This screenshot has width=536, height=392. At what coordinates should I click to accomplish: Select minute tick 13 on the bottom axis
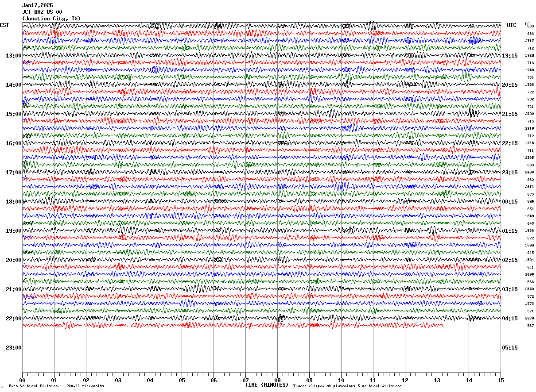click(437, 380)
